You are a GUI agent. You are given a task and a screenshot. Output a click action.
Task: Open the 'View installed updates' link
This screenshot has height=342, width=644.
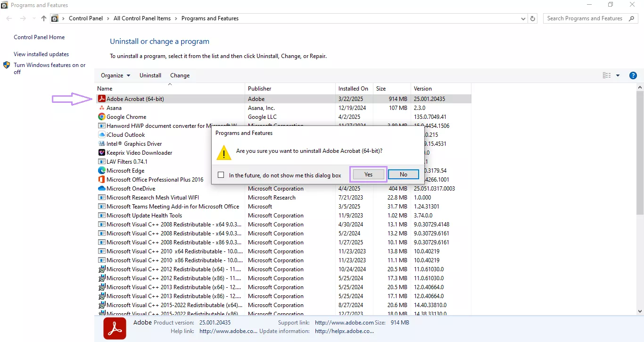click(x=41, y=54)
